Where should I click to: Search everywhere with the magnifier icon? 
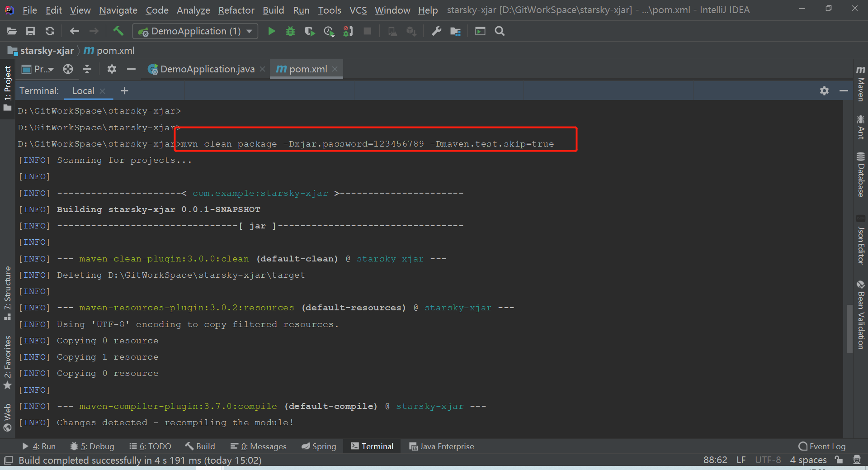[x=500, y=31]
